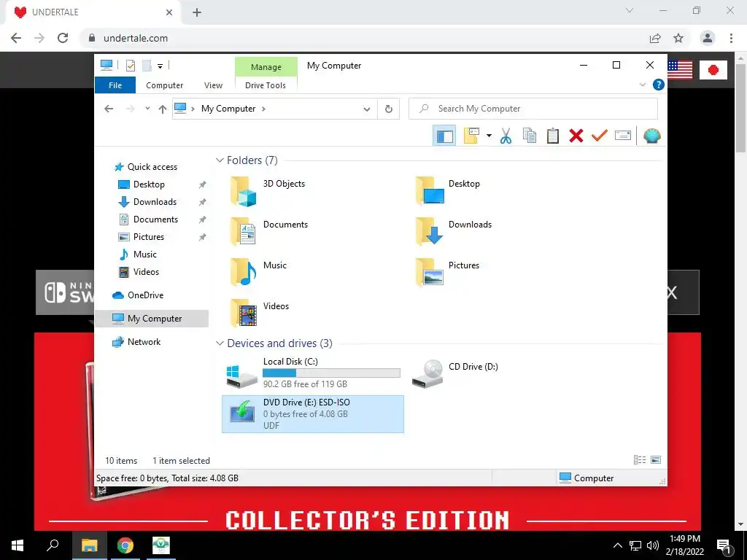
Task: Select Pictures in the navigation pane
Action: [148, 237]
